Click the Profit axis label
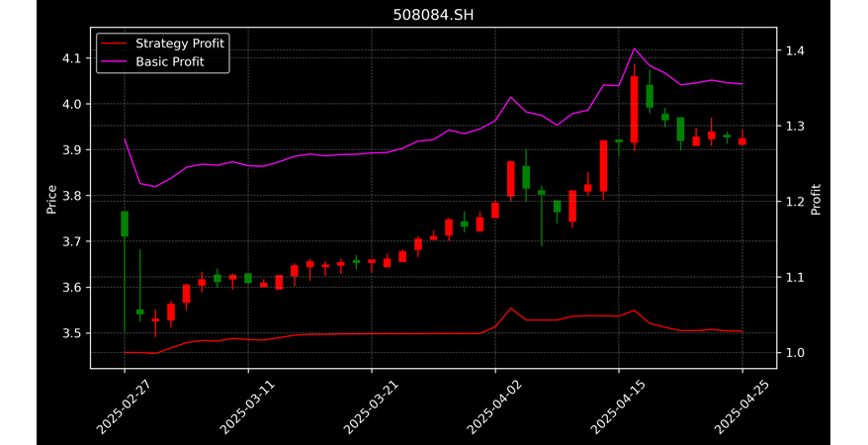This screenshot has height=445, width=868. (816, 199)
